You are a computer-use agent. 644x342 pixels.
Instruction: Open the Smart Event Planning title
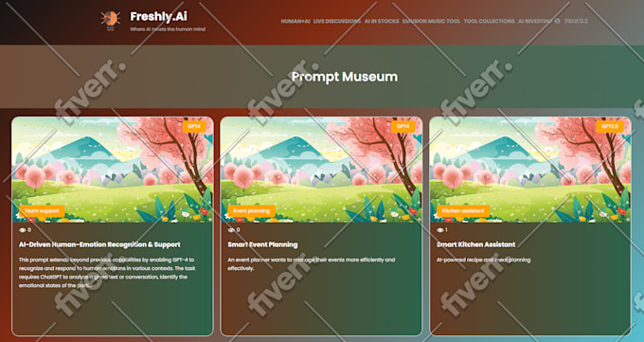(262, 244)
